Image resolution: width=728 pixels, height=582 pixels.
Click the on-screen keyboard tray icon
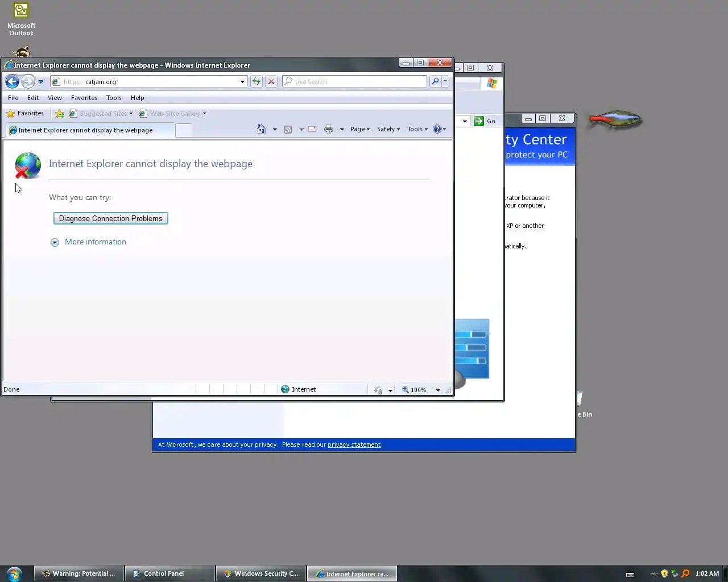pyautogui.click(x=630, y=574)
